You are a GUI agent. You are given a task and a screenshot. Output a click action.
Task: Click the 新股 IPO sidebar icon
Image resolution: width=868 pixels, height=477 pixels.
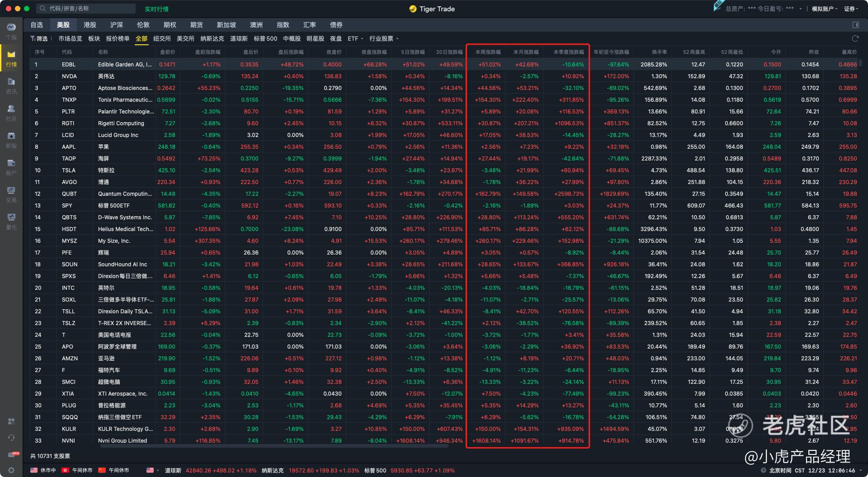pyautogui.click(x=11, y=139)
